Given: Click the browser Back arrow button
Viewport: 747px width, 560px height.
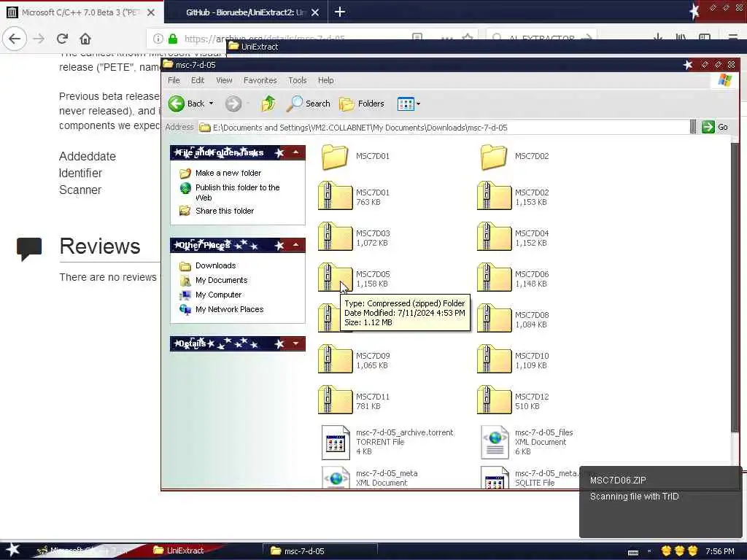Looking at the screenshot, I should coord(15,39).
